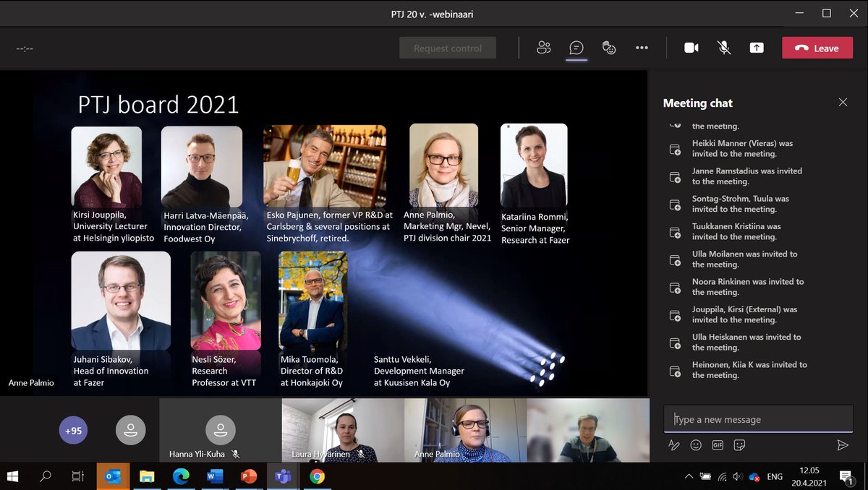Click 'Jouppila, Kirsi (External) was invited' entry
This screenshot has height=490, width=868.
(x=744, y=314)
